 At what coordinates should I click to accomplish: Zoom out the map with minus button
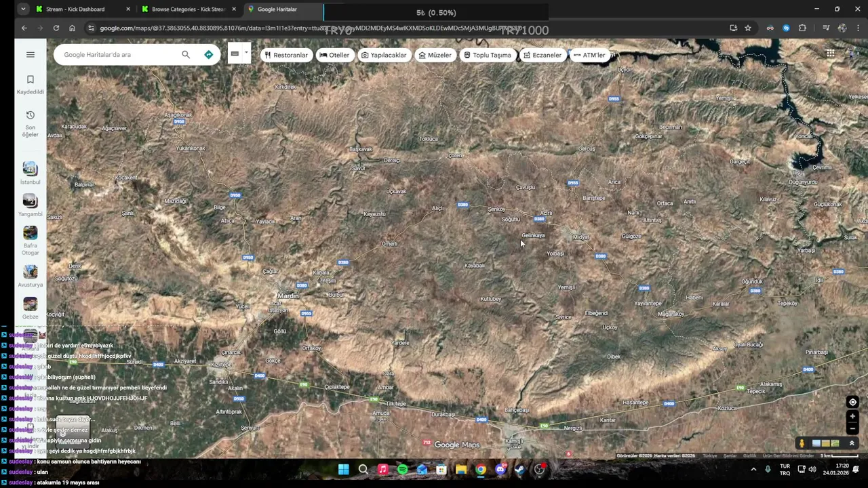[x=852, y=428]
